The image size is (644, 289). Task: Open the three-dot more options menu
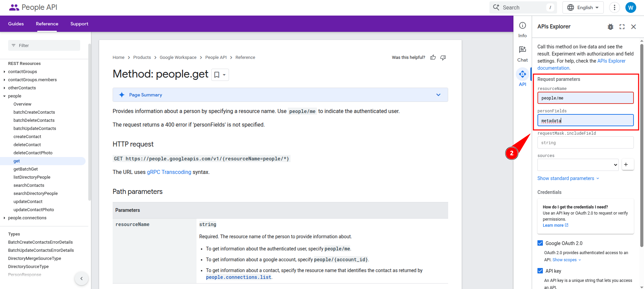coord(615,7)
